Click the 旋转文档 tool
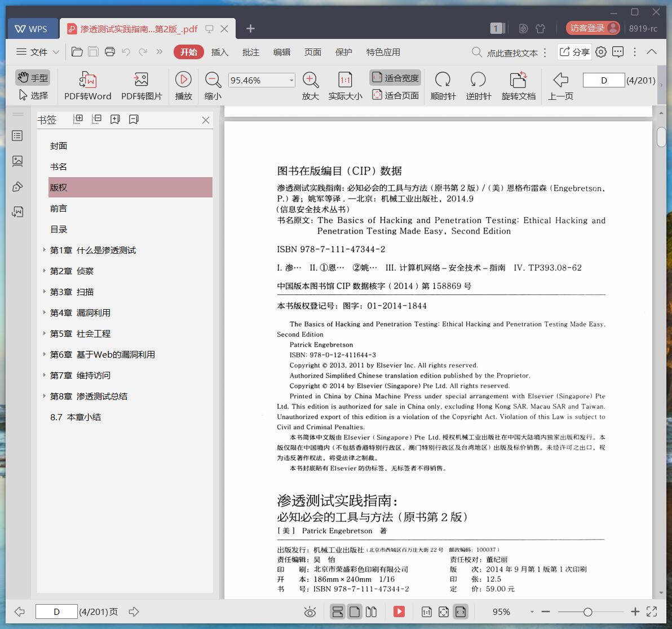The image size is (672, 629). (519, 86)
